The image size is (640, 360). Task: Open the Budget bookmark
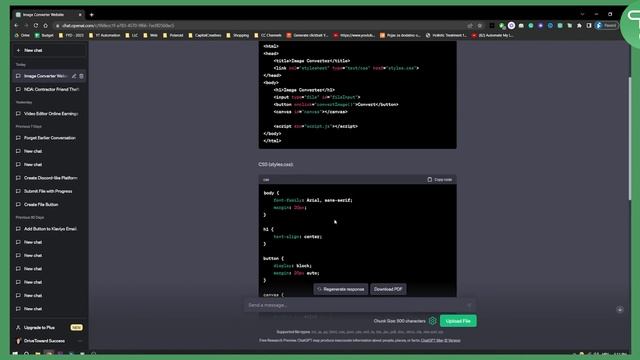[44, 36]
